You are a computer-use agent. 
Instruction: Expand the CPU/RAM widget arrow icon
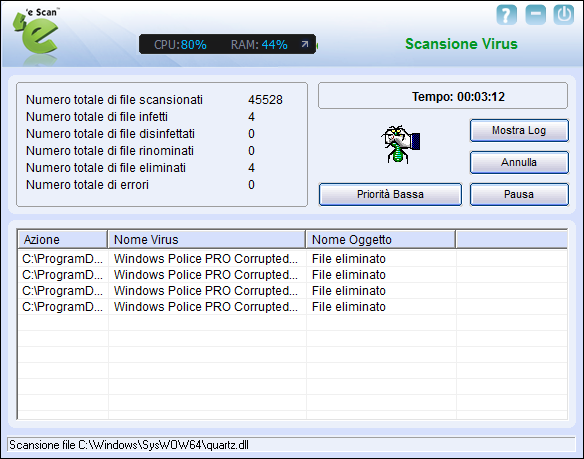[x=305, y=44]
